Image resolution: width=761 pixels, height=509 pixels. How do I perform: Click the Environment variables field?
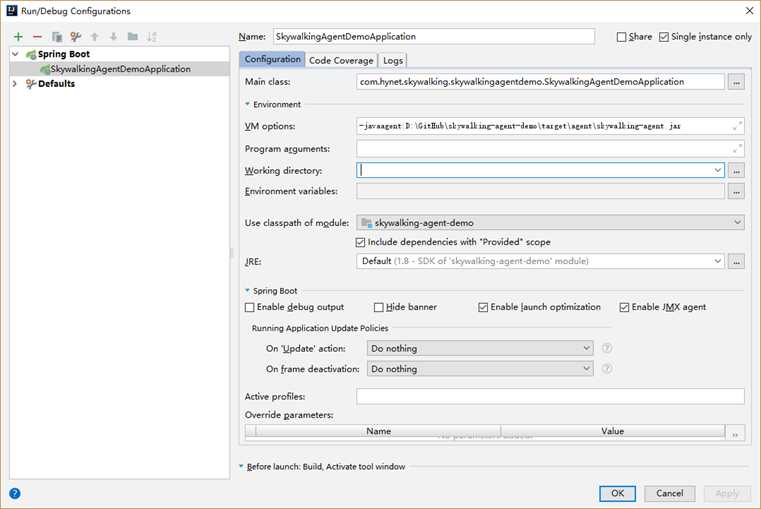click(x=540, y=192)
